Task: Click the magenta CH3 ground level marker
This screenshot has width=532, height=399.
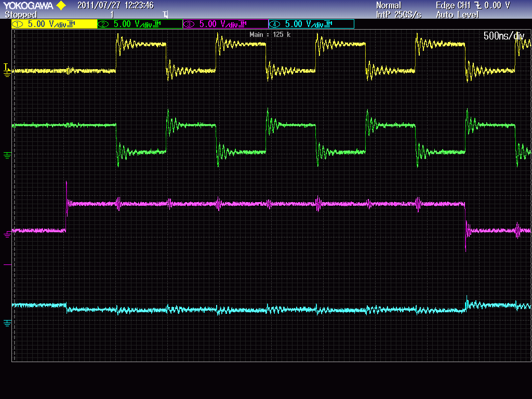Action: click(7, 234)
